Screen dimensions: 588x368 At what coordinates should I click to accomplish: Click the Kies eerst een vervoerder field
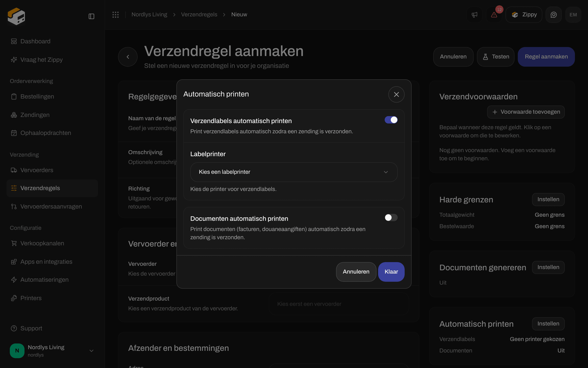point(339,304)
